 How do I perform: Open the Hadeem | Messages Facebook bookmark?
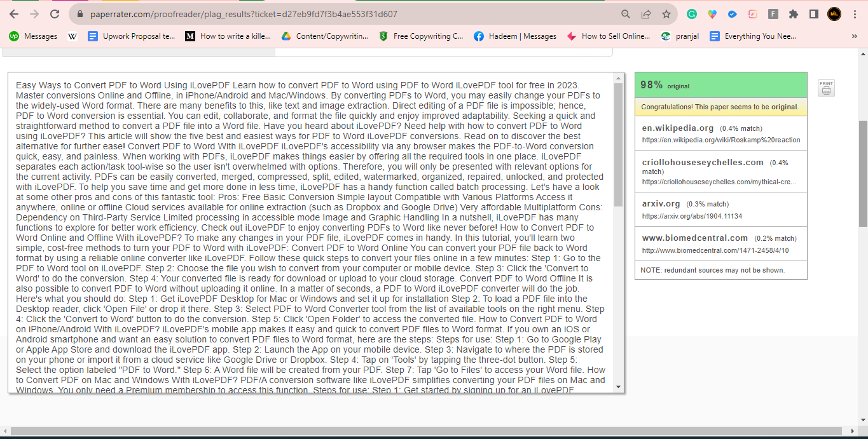(515, 36)
